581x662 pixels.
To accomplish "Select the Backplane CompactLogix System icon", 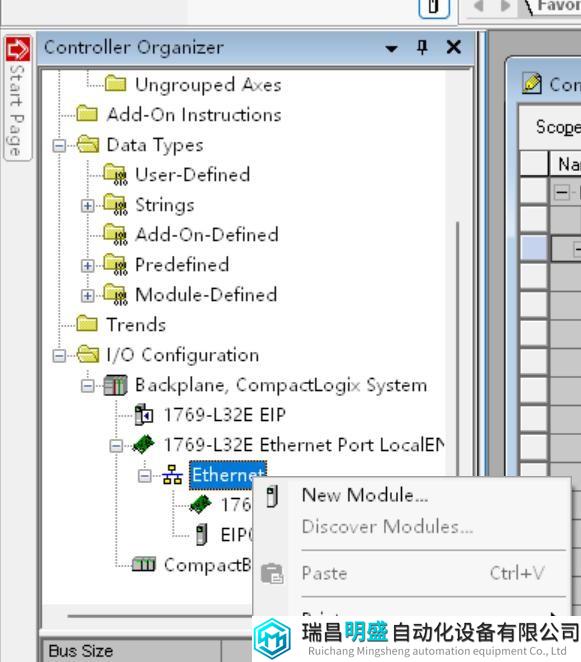I will pyautogui.click(x=116, y=385).
